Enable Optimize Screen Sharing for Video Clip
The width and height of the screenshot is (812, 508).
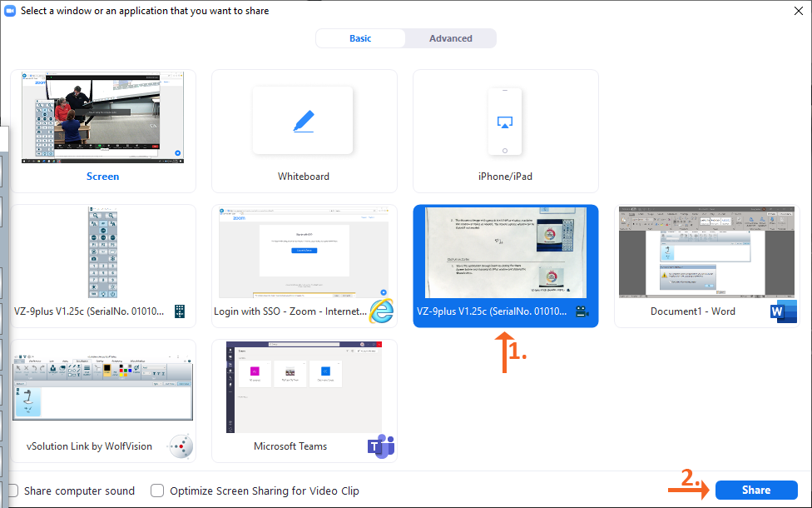[157, 491]
